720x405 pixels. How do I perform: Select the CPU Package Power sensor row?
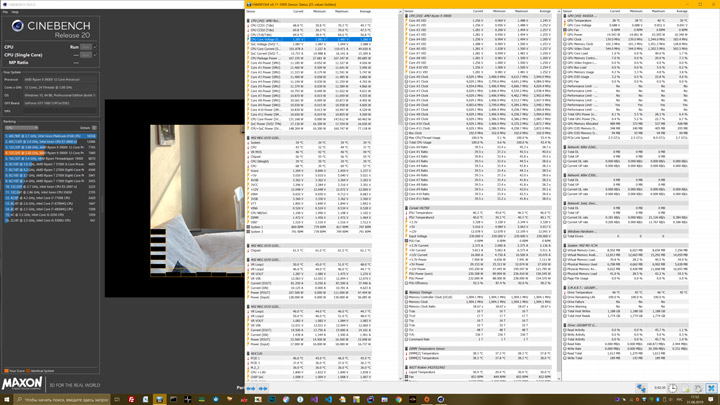309,58
